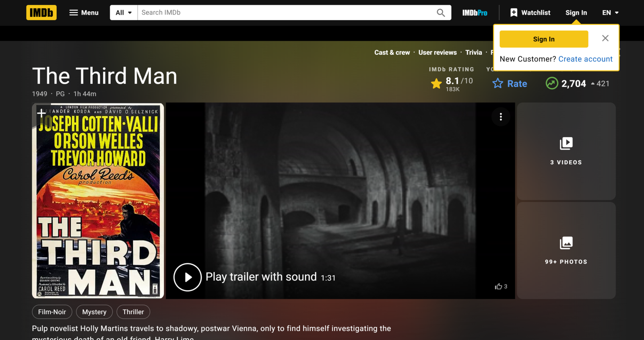Expand the EN language selector

(610, 12)
